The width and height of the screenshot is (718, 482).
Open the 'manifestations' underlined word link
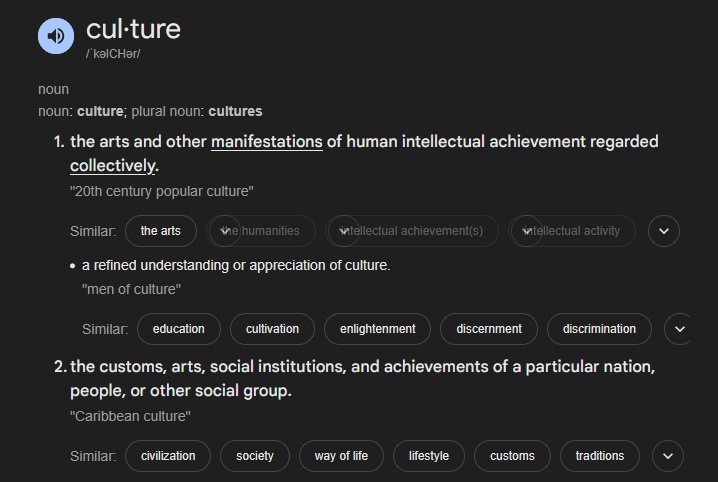click(267, 142)
